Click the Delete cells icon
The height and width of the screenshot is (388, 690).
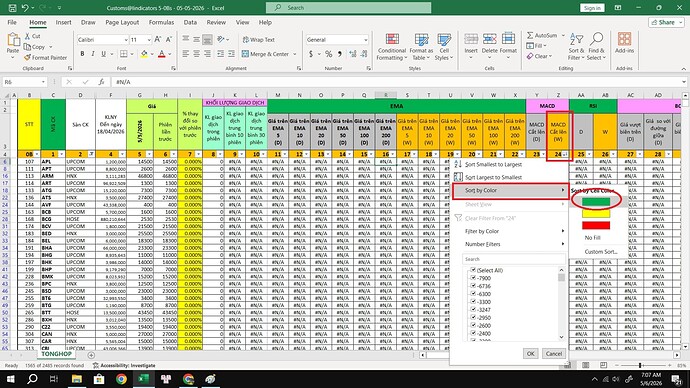click(x=489, y=40)
